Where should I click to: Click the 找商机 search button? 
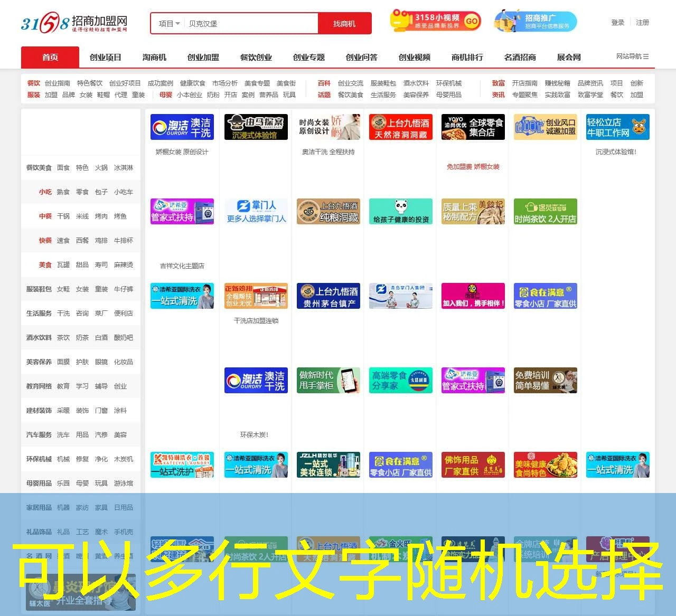click(x=345, y=23)
